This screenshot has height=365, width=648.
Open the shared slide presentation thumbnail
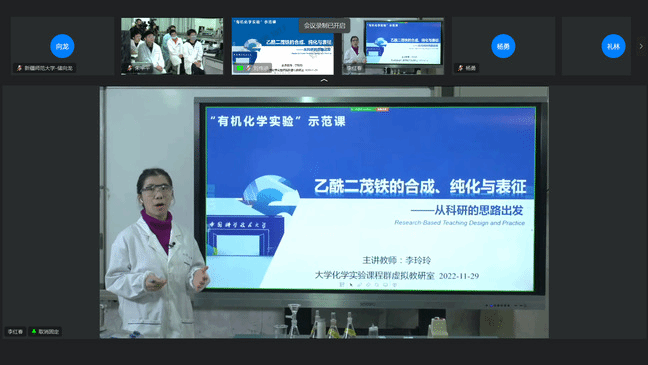[282, 46]
